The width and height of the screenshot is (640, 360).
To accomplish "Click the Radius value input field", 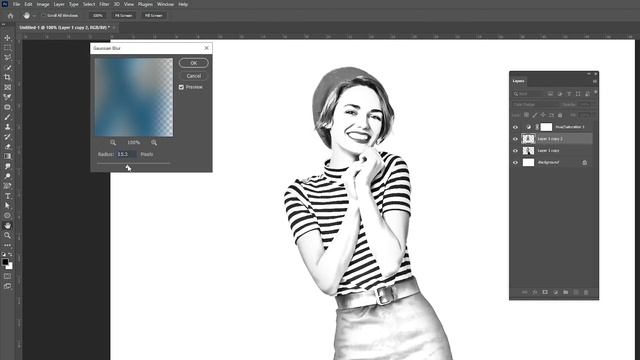I will (x=126, y=154).
